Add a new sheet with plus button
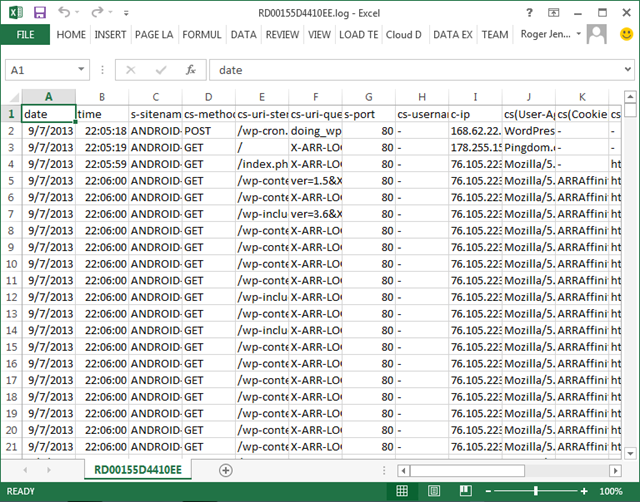Image resolution: width=640 pixels, height=502 pixels. click(226, 470)
